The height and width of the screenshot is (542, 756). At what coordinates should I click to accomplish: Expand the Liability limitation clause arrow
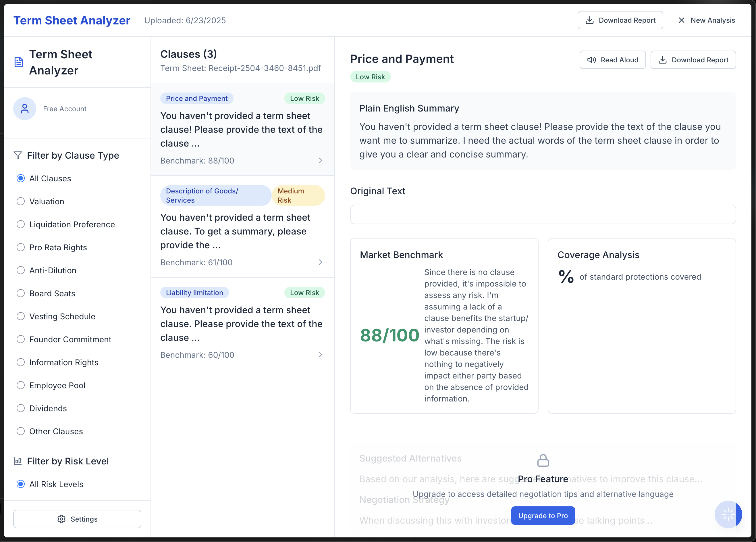tap(320, 355)
